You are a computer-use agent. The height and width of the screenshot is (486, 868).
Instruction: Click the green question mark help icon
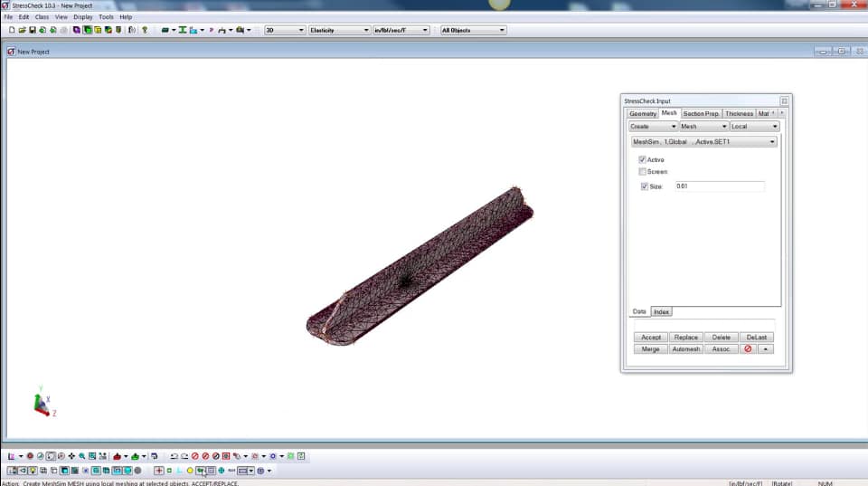[x=145, y=30]
